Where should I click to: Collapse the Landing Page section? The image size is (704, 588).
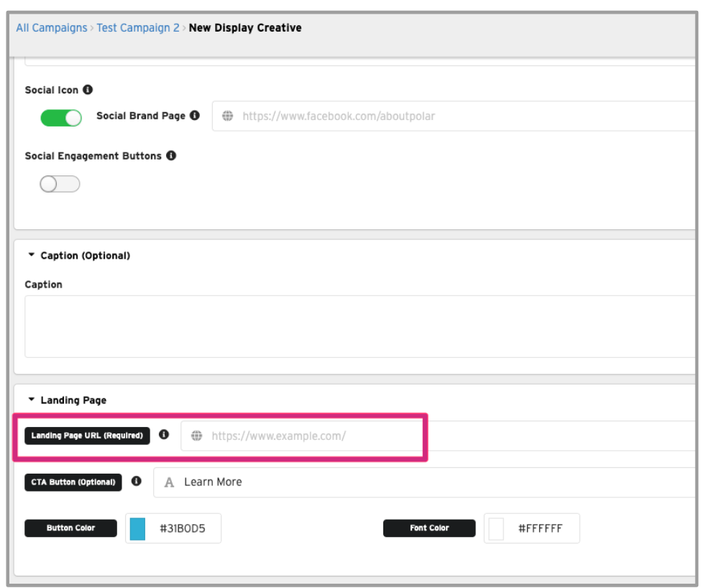(x=32, y=400)
